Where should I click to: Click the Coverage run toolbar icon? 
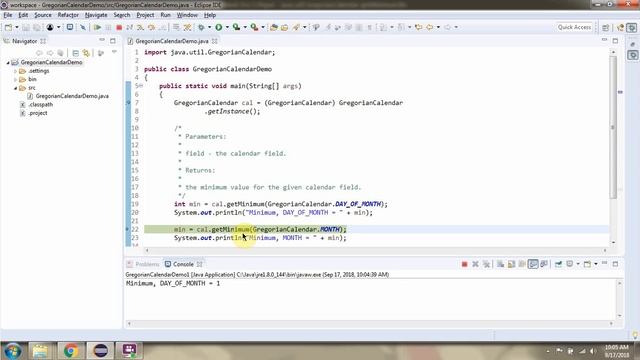pyautogui.click(x=236, y=27)
